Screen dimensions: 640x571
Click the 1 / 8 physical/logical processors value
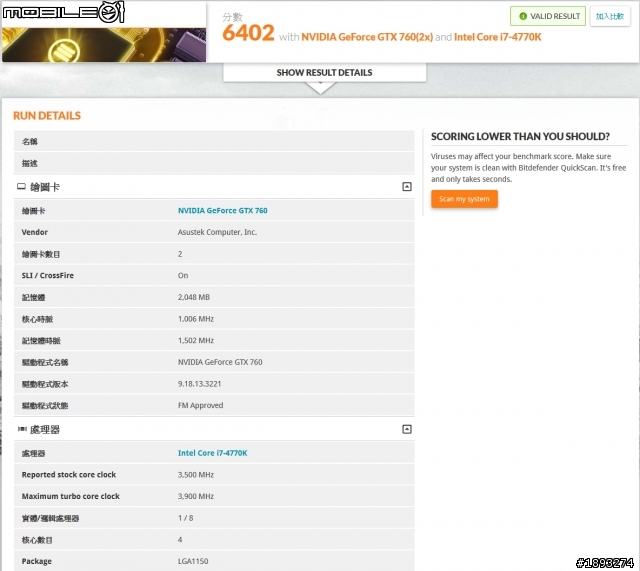[x=186, y=518]
